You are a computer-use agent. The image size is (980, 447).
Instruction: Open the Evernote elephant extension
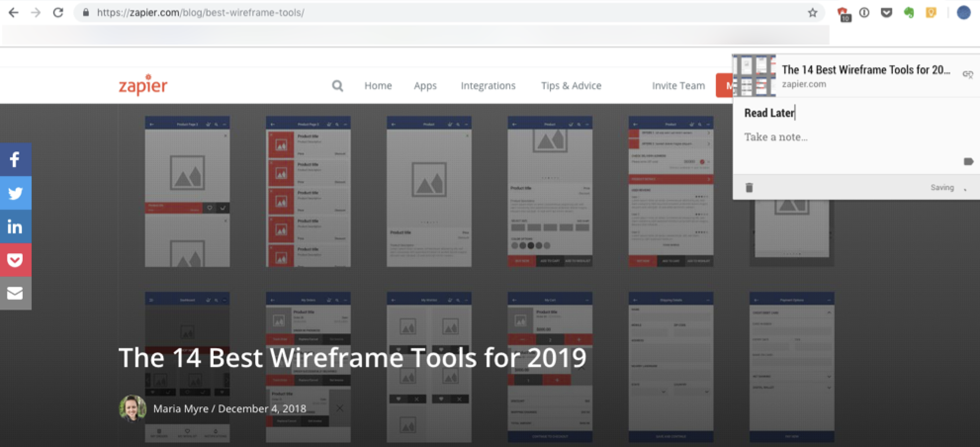coord(909,13)
